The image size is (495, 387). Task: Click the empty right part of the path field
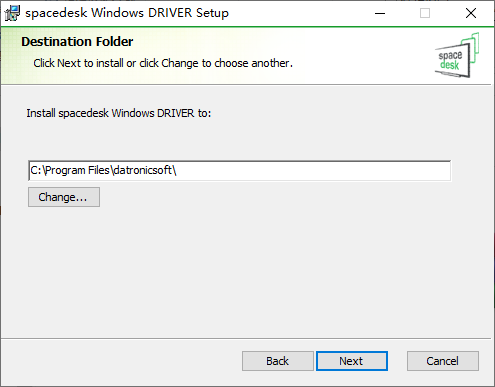tap(313, 171)
